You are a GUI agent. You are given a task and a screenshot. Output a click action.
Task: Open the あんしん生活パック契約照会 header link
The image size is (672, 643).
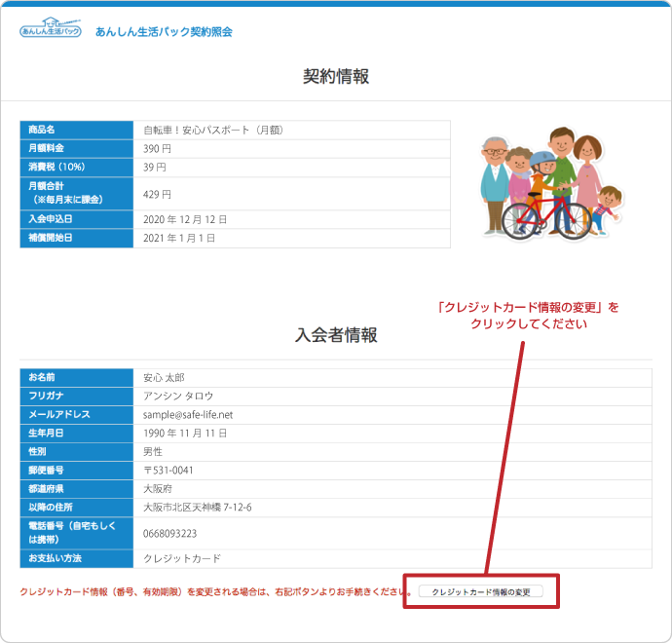pos(164,32)
